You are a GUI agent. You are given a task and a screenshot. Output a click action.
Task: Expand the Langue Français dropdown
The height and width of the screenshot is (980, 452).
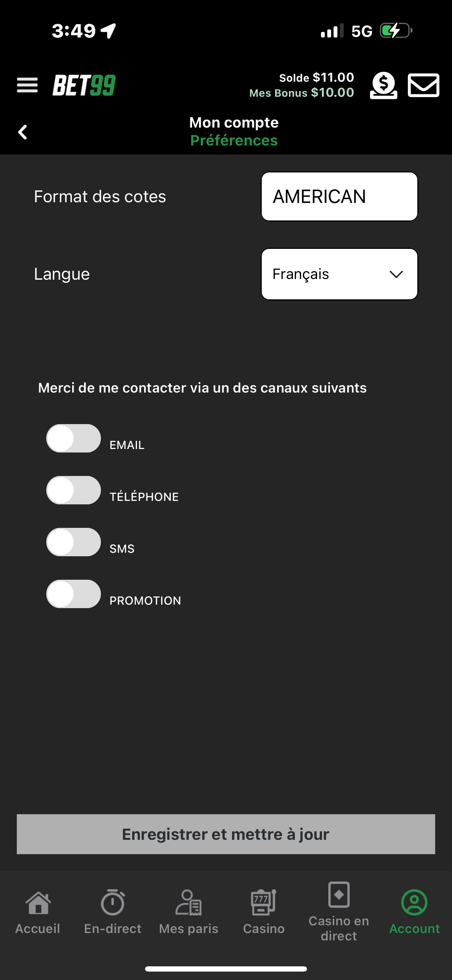coord(340,274)
